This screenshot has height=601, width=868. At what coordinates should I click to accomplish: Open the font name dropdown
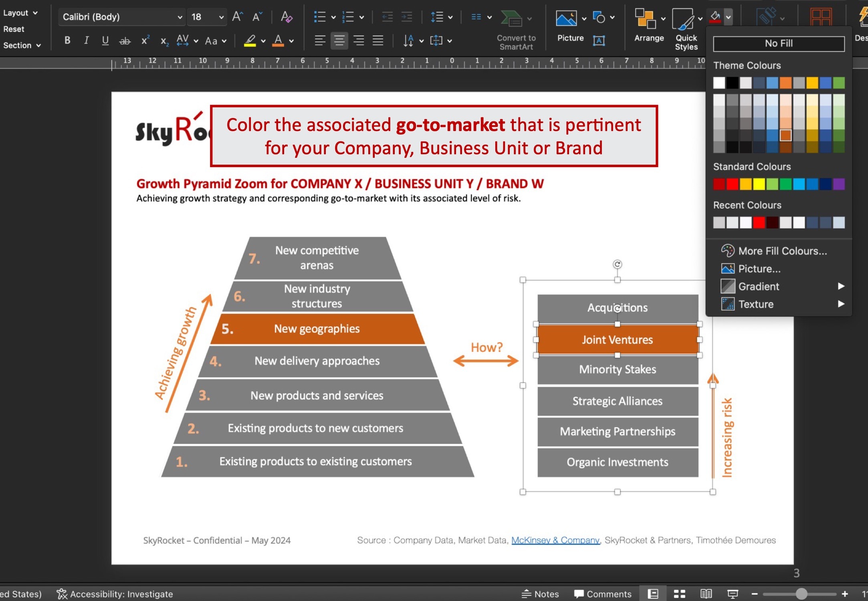180,17
